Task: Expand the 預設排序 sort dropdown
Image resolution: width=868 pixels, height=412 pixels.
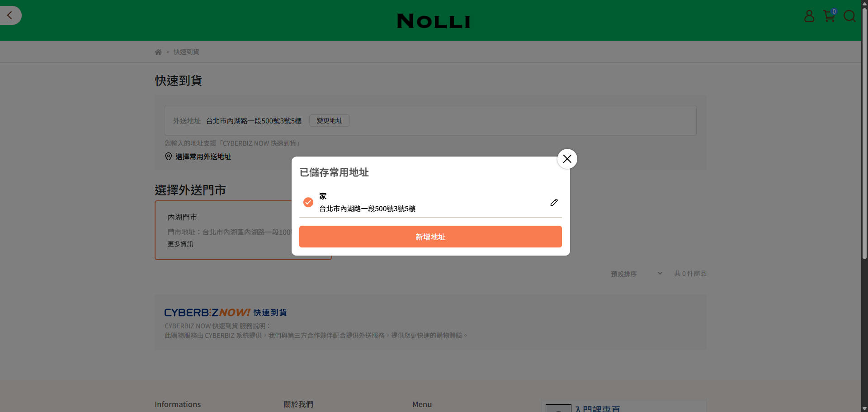Action: pos(633,274)
